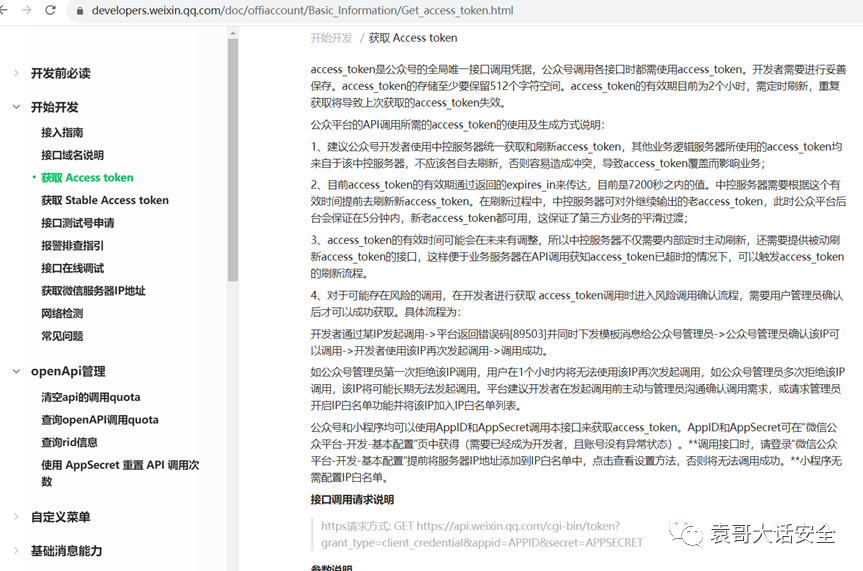Image resolution: width=863 pixels, height=571 pixels.
Task: Open 自定义菜单 heading
Action: point(61,517)
